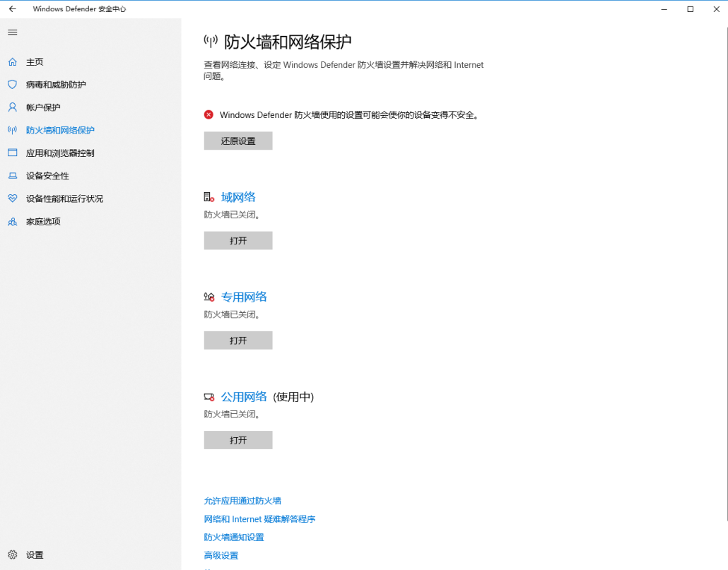Viewport: 728px width, 570px height.
Task: Click the domain network icon next to 域网络
Action: pos(209,197)
